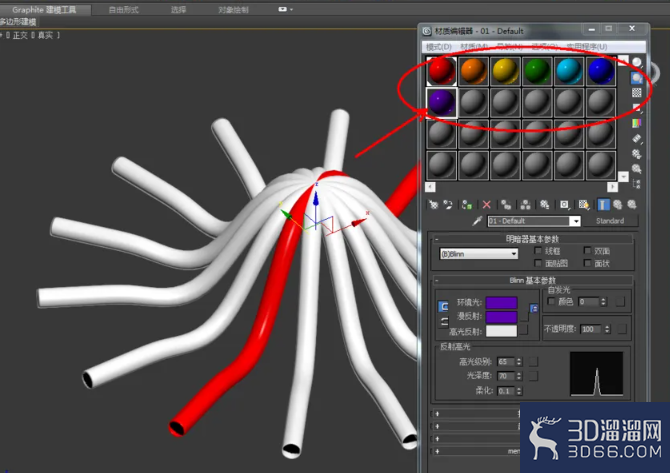Assign material to selection icon
670x473 pixels.
click(467, 205)
